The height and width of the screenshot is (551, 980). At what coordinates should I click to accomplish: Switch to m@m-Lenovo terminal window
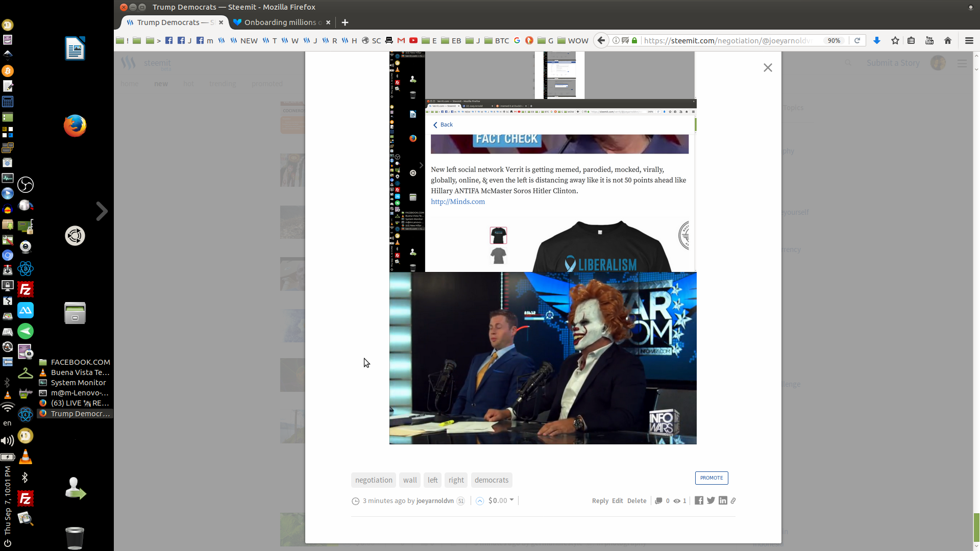pos(75,393)
